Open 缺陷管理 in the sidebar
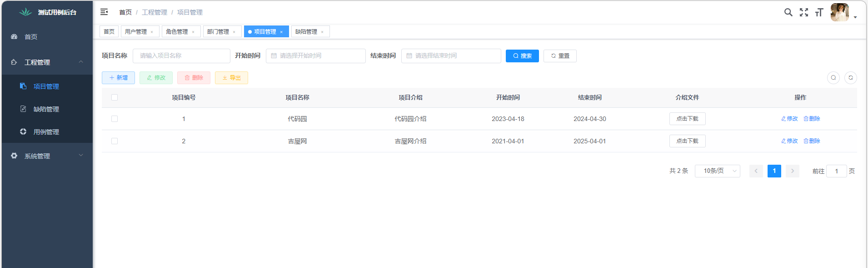The height and width of the screenshot is (268, 868). pyautogui.click(x=47, y=109)
